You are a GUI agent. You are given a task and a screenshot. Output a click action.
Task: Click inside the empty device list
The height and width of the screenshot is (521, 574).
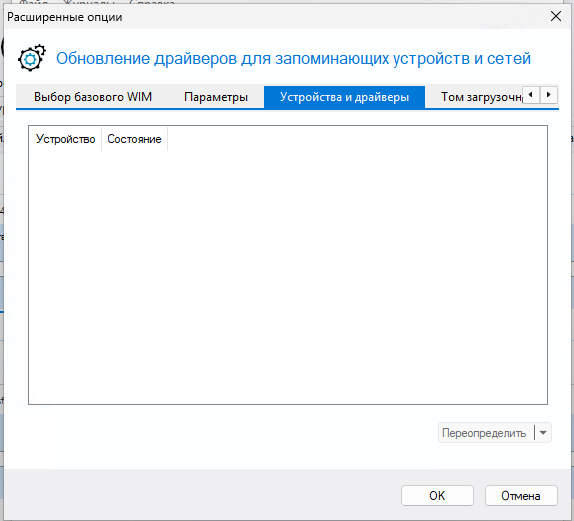[288, 277]
